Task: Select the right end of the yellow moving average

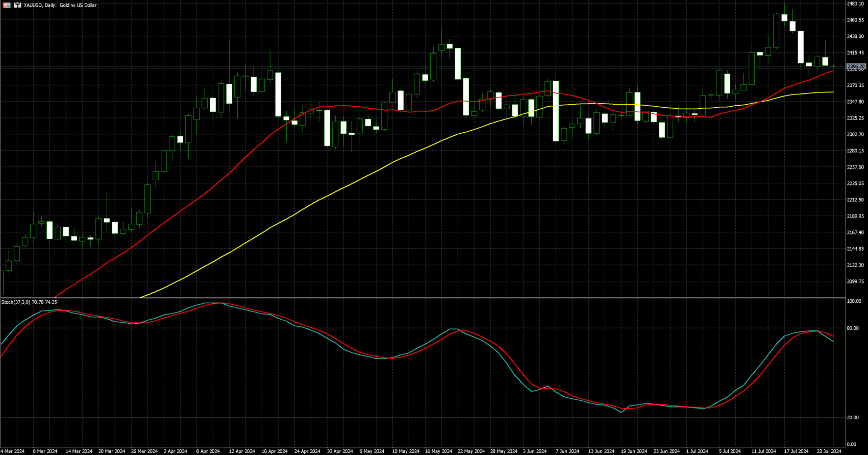Action: click(x=833, y=92)
